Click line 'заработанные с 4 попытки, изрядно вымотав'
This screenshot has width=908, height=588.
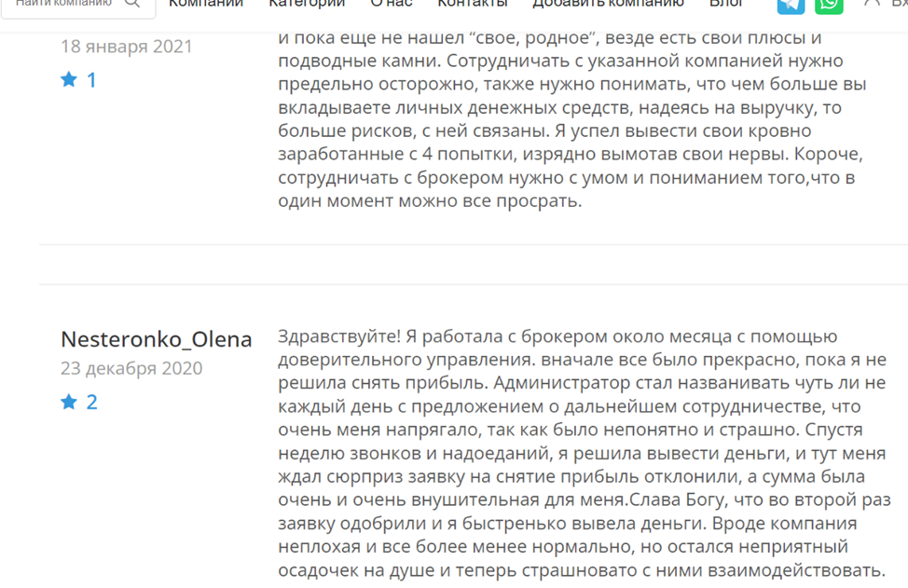coord(571,154)
